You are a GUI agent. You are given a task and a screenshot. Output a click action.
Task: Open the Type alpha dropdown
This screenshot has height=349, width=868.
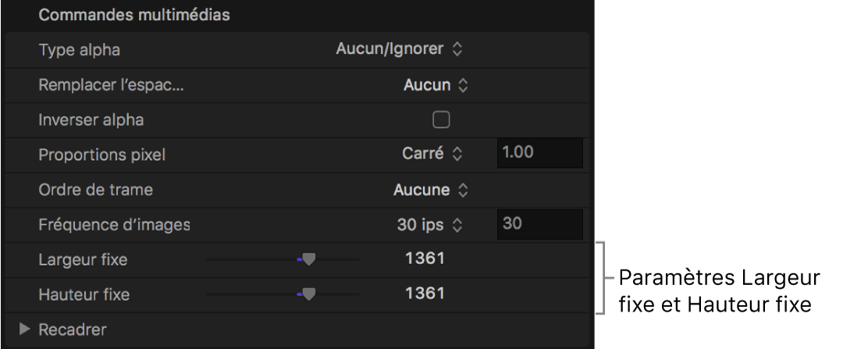[400, 50]
